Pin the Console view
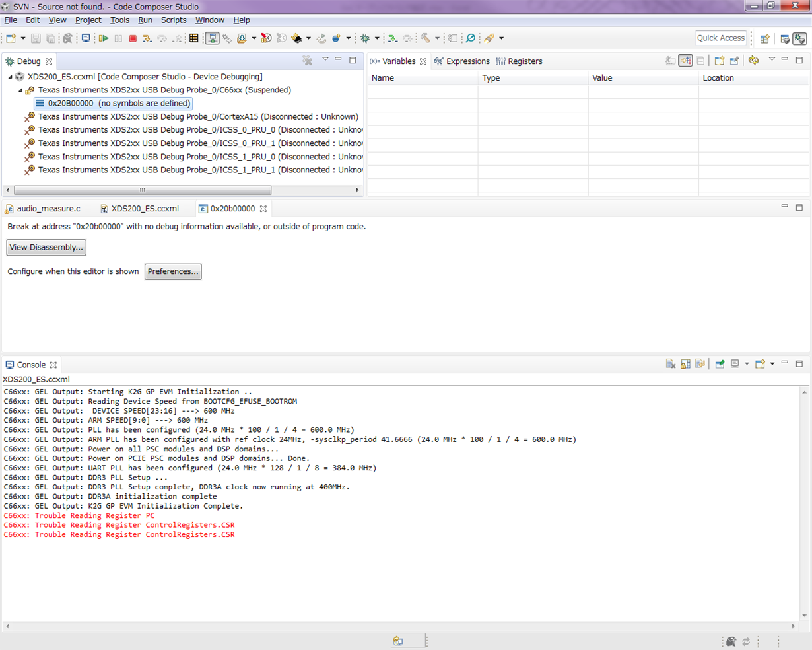 720,364
